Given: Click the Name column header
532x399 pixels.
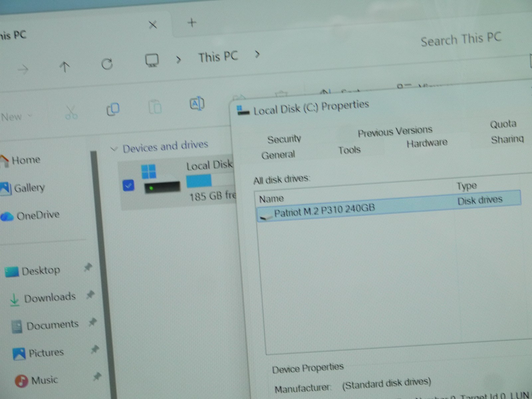Looking at the screenshot, I should point(271,199).
